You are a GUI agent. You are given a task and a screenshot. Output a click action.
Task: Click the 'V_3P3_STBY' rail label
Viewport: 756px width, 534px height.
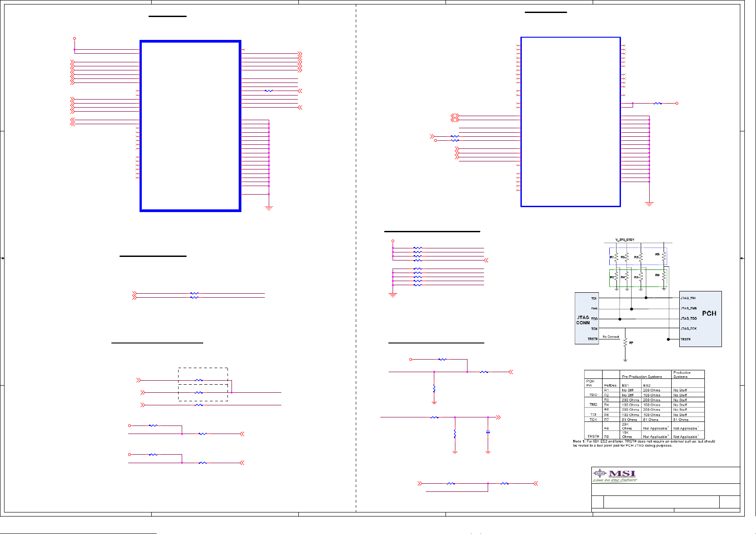click(x=625, y=240)
